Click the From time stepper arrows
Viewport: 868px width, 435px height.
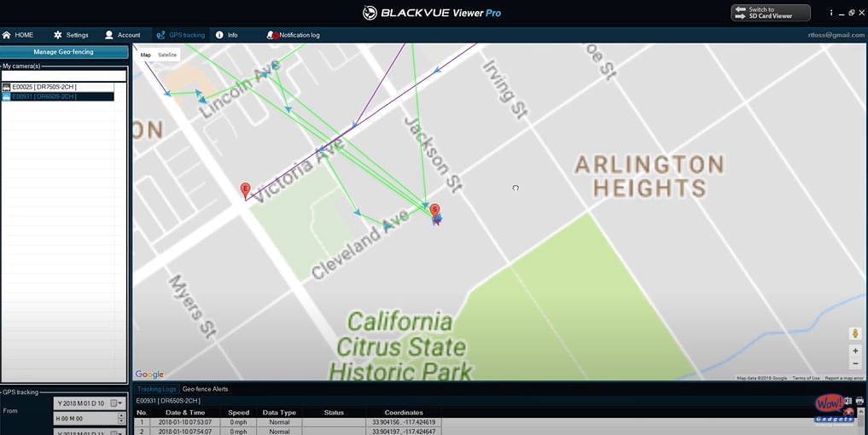119,419
